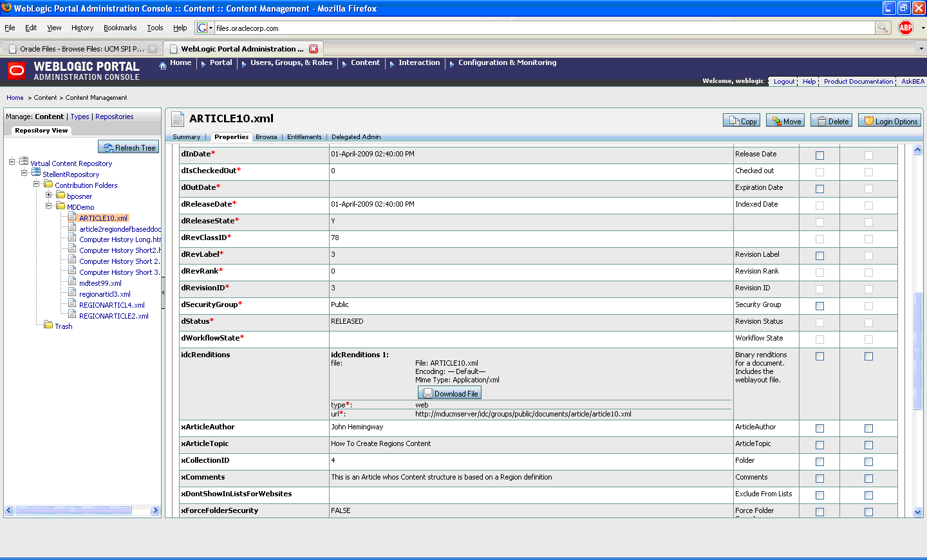Click the browser address bar field
927x560 pixels.
click(x=545, y=28)
